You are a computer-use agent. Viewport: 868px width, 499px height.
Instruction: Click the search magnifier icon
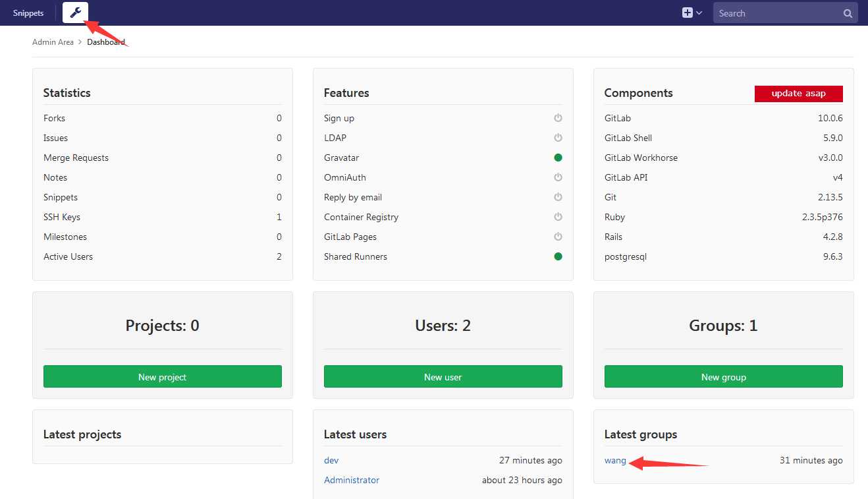[x=848, y=13]
